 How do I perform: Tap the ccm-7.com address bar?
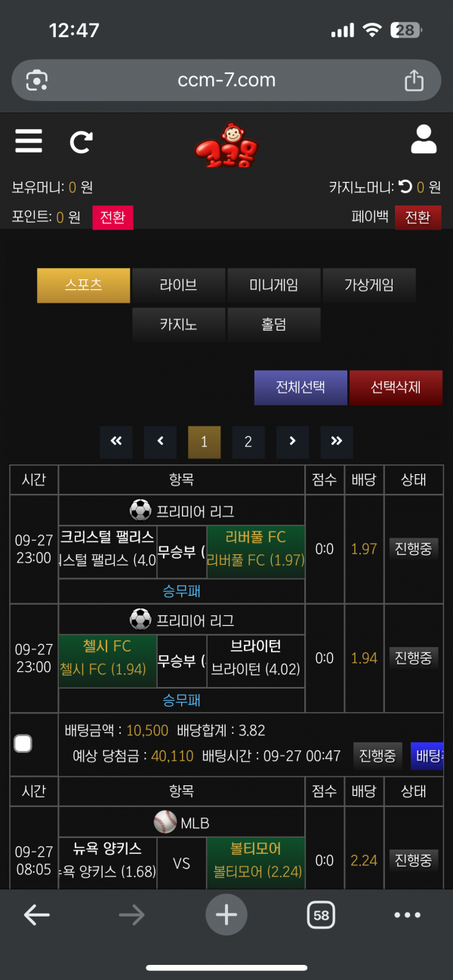[x=226, y=80]
